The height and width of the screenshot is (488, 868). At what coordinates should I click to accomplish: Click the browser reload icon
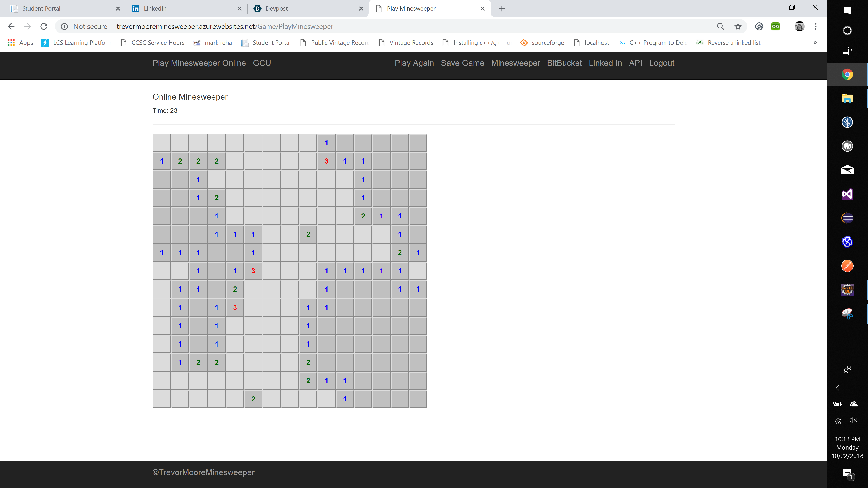point(44,26)
